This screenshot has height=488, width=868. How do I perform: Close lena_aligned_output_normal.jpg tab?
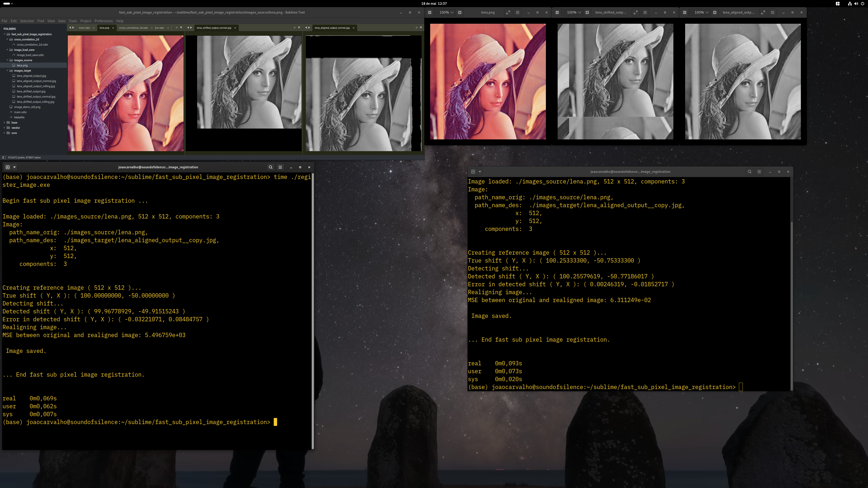[354, 28]
